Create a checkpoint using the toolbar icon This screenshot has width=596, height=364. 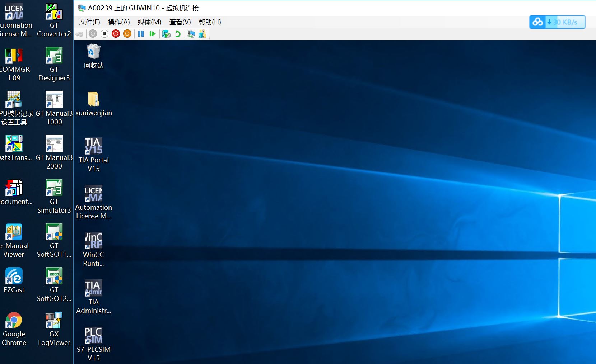pos(166,34)
